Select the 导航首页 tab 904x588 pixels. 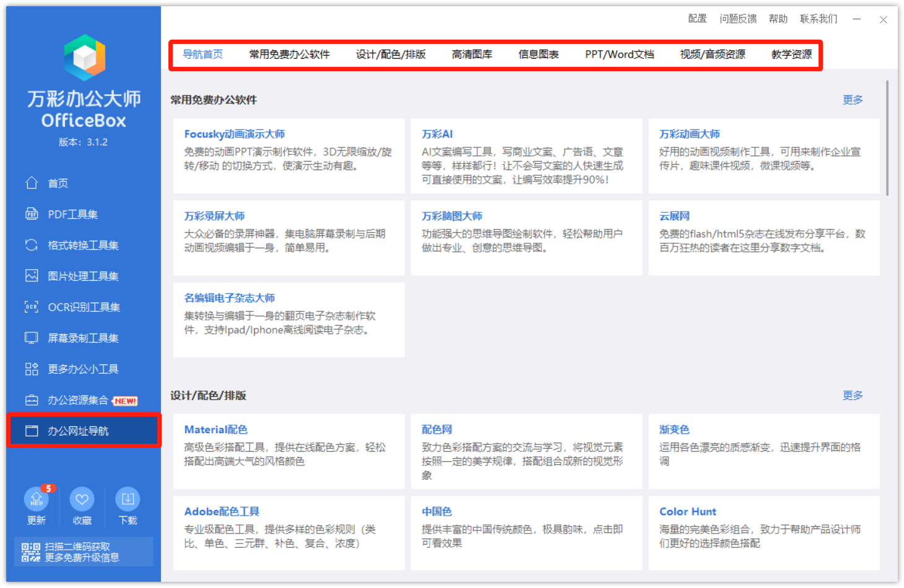click(x=203, y=54)
